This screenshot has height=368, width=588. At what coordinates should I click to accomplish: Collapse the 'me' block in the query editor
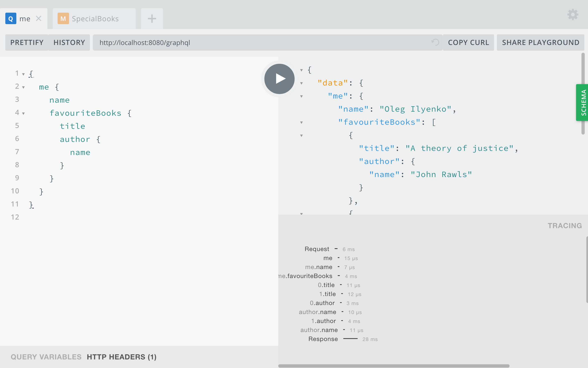(x=23, y=87)
